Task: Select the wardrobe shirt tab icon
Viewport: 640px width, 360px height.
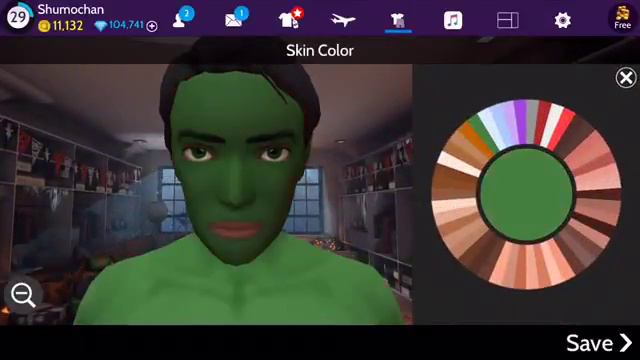Action: pyautogui.click(x=398, y=20)
